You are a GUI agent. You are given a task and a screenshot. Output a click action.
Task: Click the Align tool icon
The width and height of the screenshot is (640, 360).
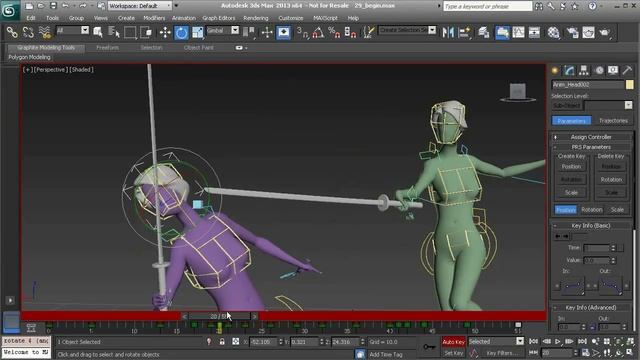(x=464, y=32)
